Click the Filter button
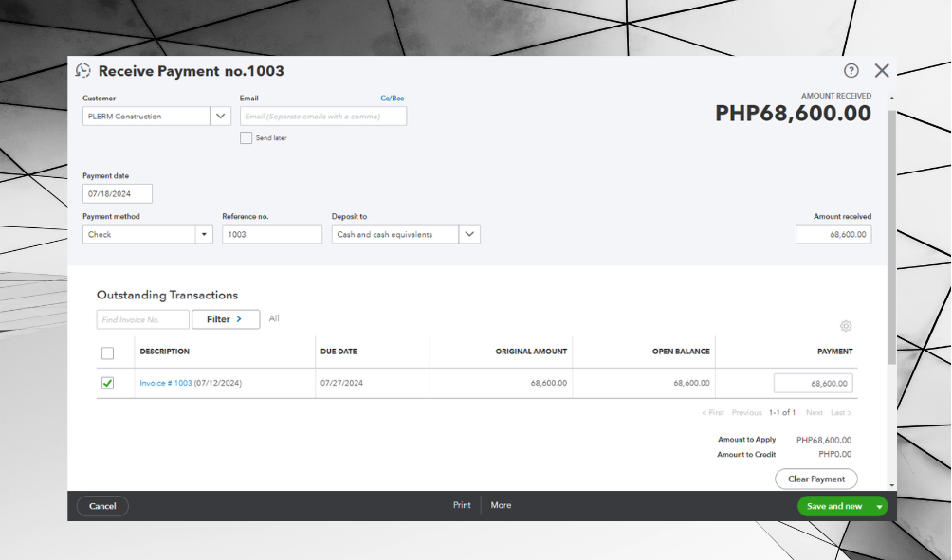This screenshot has width=952, height=560. tap(226, 319)
